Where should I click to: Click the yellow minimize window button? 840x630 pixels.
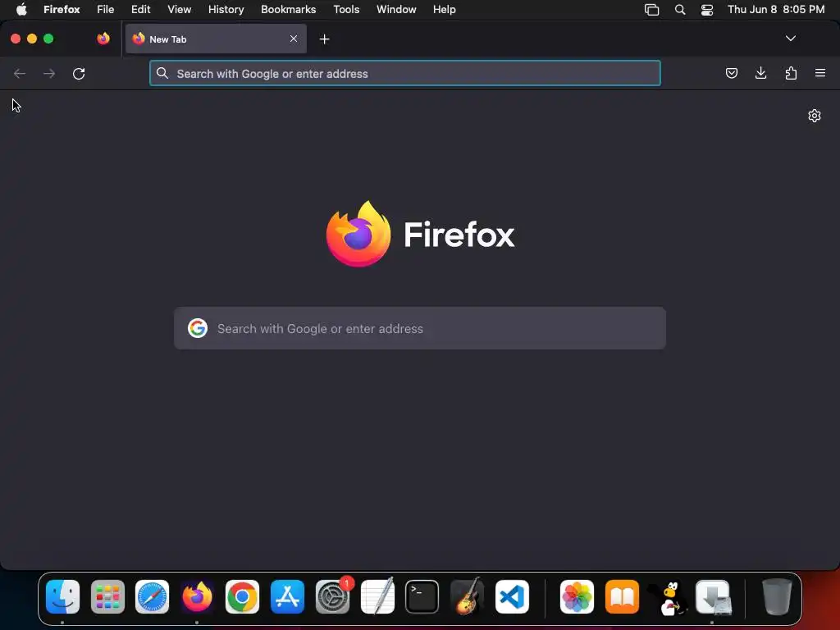(32, 39)
